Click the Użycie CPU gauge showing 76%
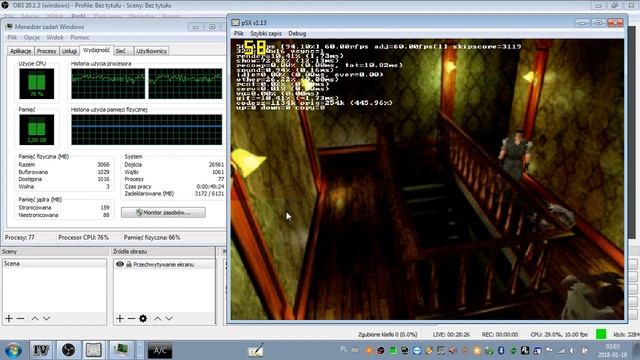 point(36,84)
